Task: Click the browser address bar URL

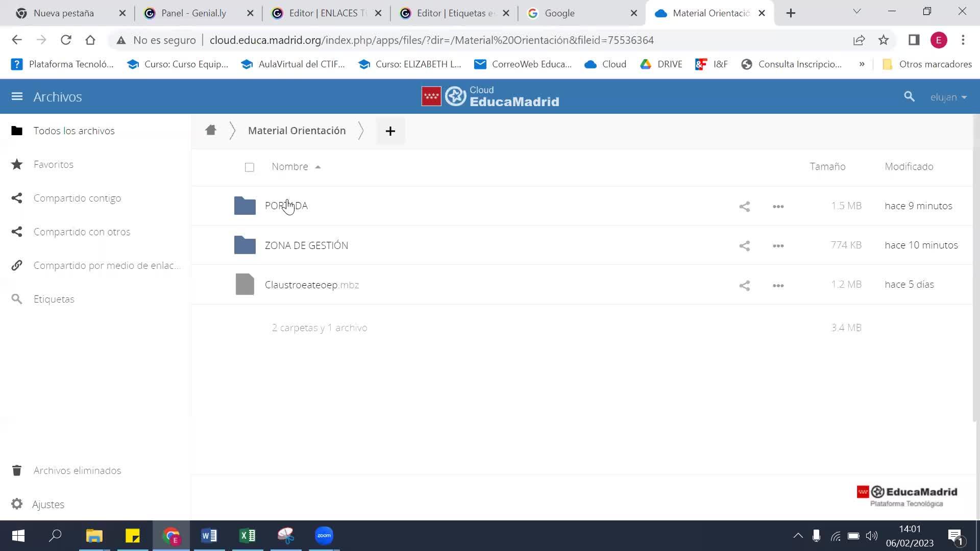Action: click(431, 40)
